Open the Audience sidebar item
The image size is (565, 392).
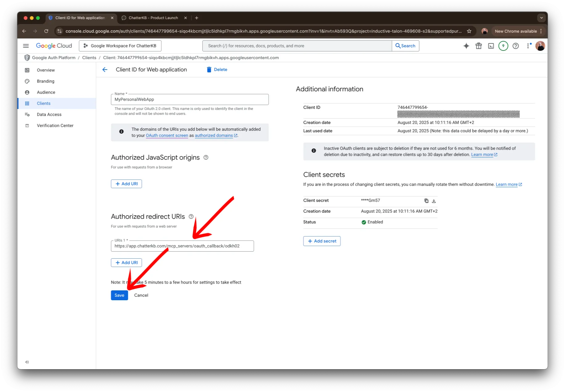tap(57, 92)
